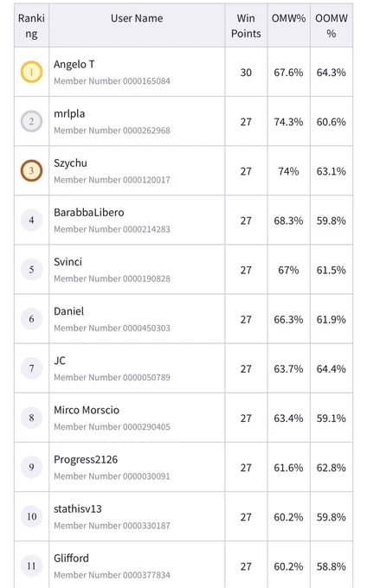Open Angelo T's player name

click(74, 65)
